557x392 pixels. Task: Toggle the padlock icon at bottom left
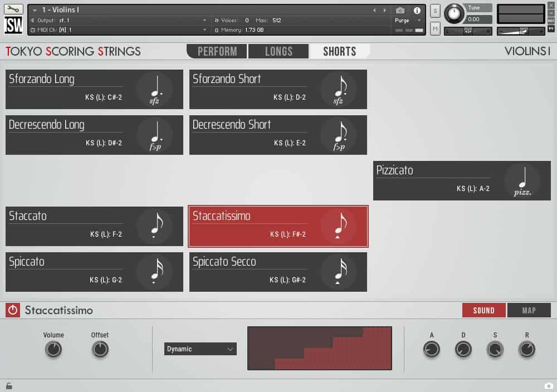[9, 386]
